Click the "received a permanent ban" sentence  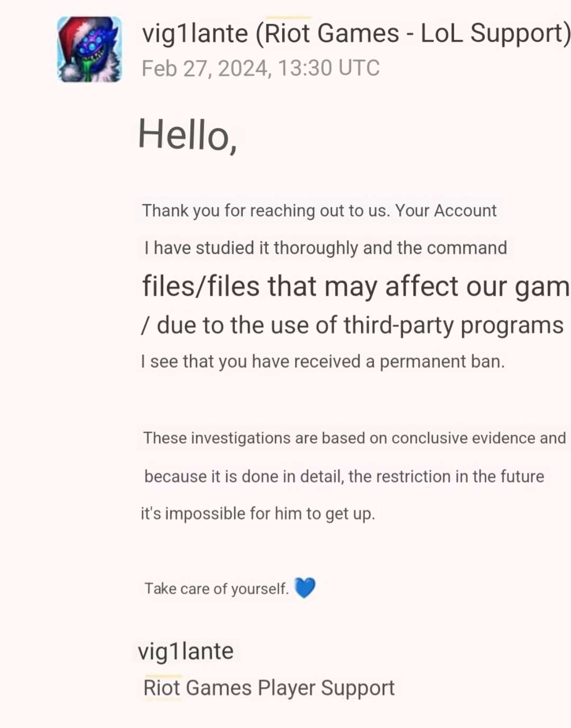[x=323, y=361]
